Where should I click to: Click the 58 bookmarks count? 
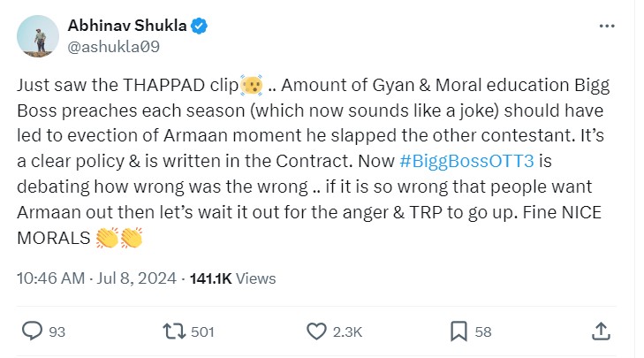click(x=483, y=332)
